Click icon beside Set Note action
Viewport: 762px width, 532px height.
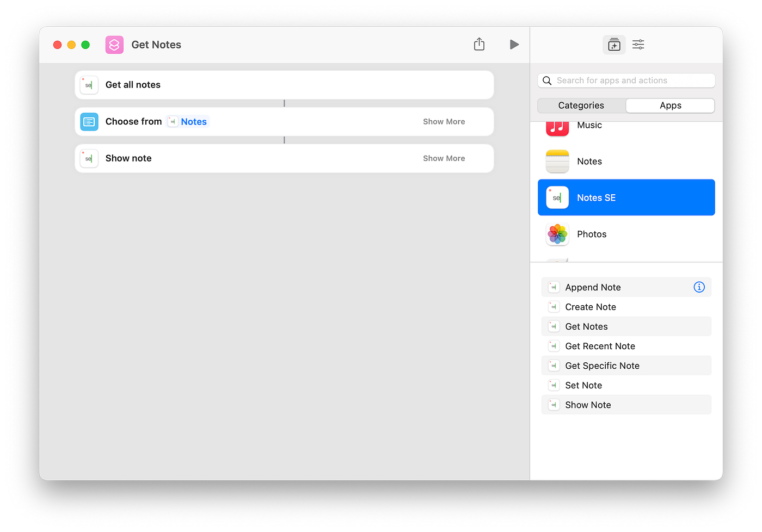point(554,385)
